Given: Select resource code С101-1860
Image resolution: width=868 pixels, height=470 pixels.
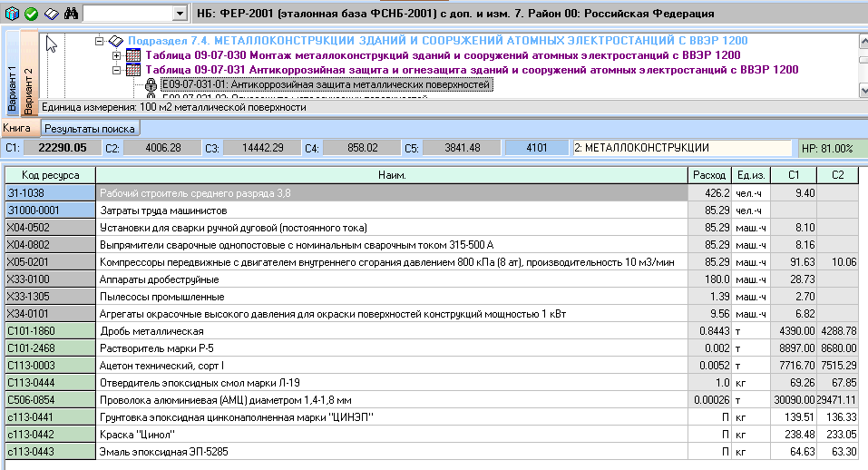Looking at the screenshot, I should [51, 331].
